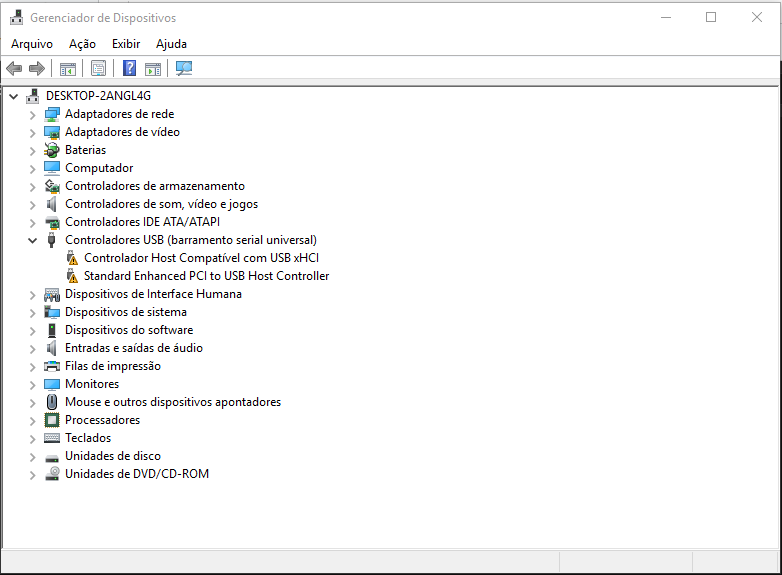Scan for hardware changes monitor icon
Screen dimensions: 782x575
(x=184, y=68)
